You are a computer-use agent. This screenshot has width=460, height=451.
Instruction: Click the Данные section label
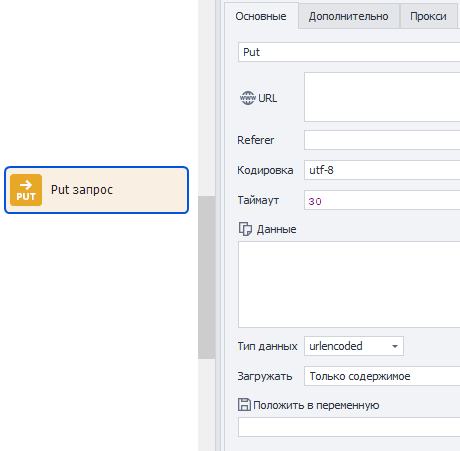tap(276, 229)
